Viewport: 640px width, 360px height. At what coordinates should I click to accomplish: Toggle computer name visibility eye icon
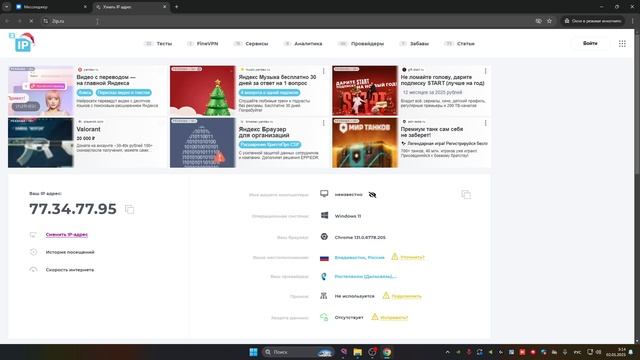tap(372, 195)
